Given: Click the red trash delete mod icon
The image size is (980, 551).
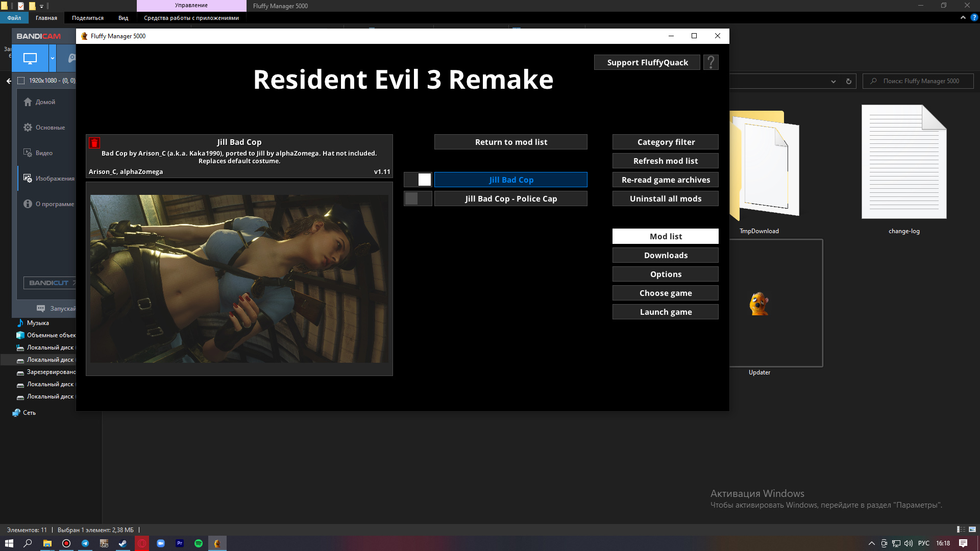Looking at the screenshot, I should (94, 143).
